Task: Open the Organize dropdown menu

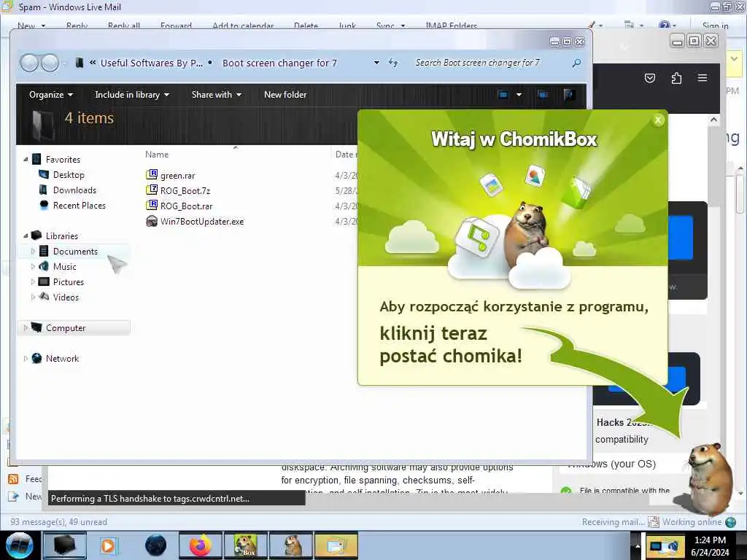Action: click(x=51, y=94)
